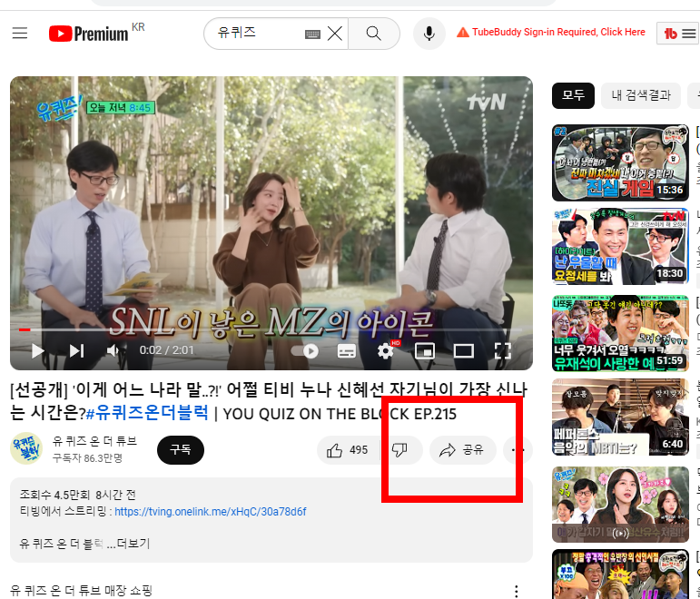700x599 pixels.
Task: Mute the video volume
Action: 113,351
